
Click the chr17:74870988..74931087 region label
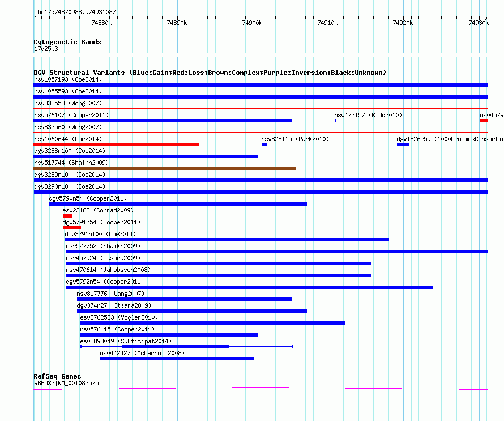pyautogui.click(x=75, y=12)
